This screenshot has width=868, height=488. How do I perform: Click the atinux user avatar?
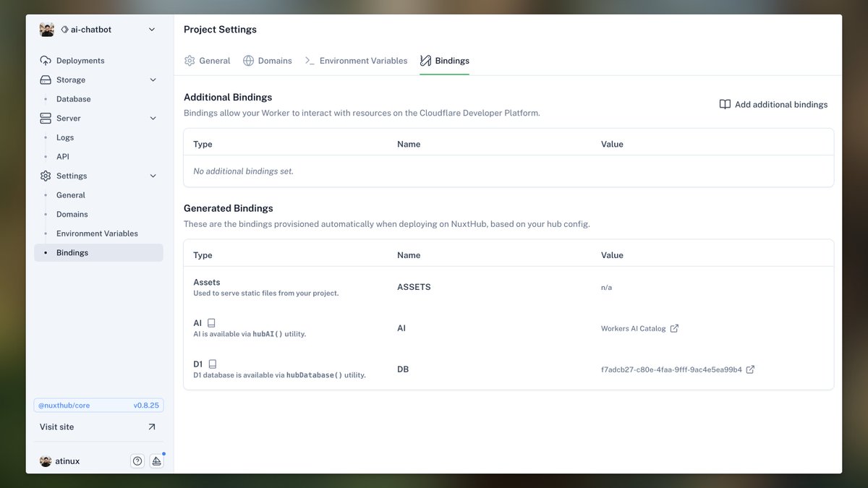tap(46, 461)
